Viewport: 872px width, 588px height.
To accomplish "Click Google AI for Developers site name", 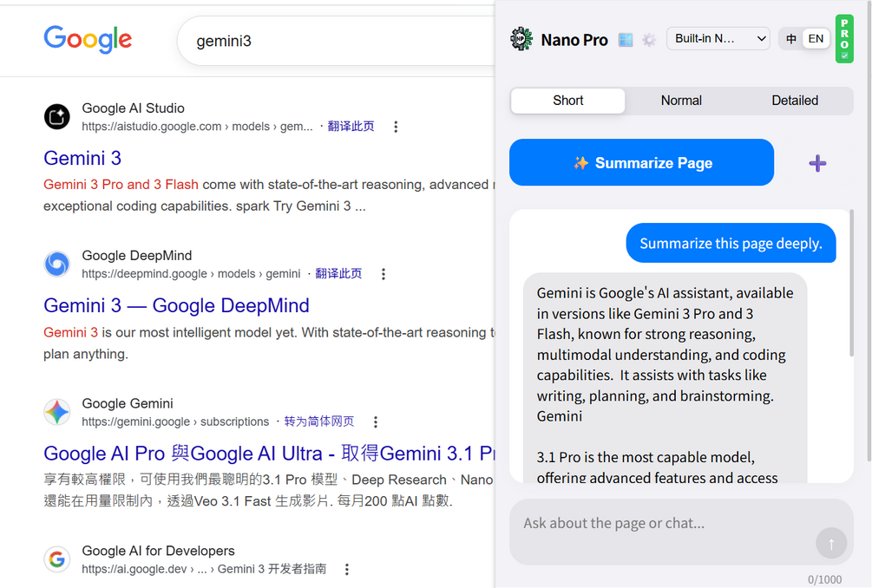I will 158,551.
